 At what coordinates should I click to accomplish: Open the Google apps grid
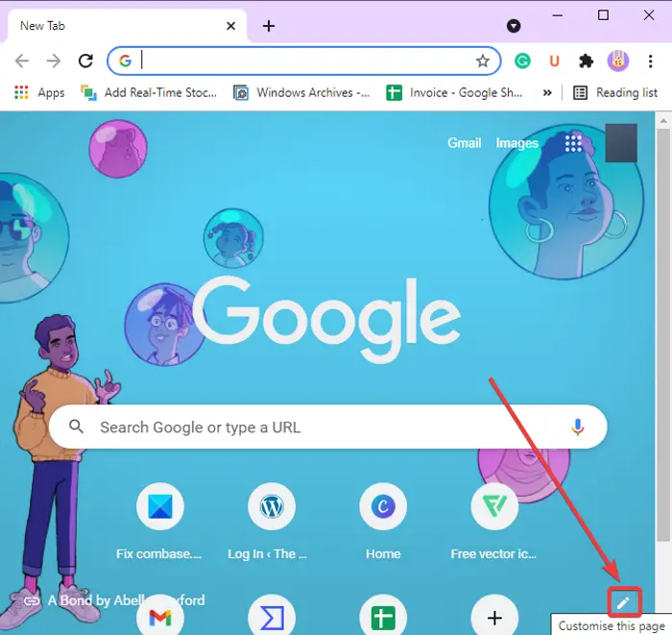[573, 143]
